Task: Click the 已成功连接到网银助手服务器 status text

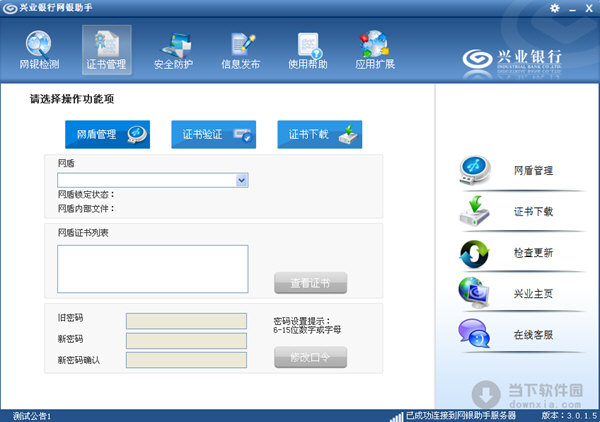Action: [461, 415]
